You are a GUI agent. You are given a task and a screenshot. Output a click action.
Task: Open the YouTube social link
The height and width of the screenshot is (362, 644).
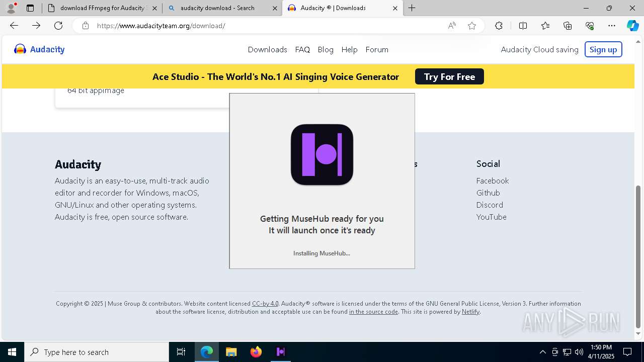point(492,217)
